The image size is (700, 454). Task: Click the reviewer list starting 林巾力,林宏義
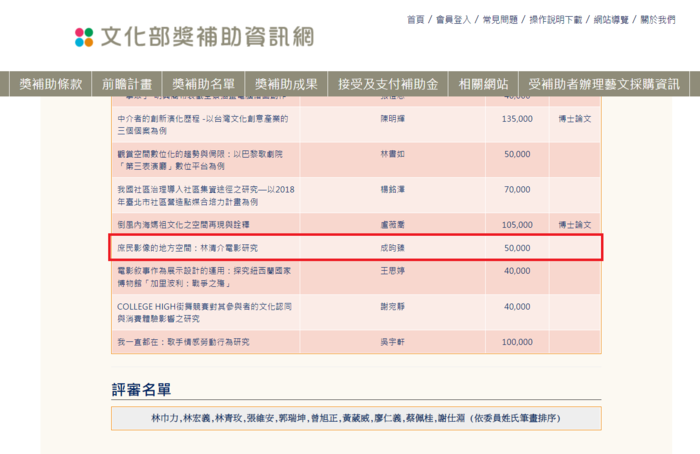coord(356,418)
